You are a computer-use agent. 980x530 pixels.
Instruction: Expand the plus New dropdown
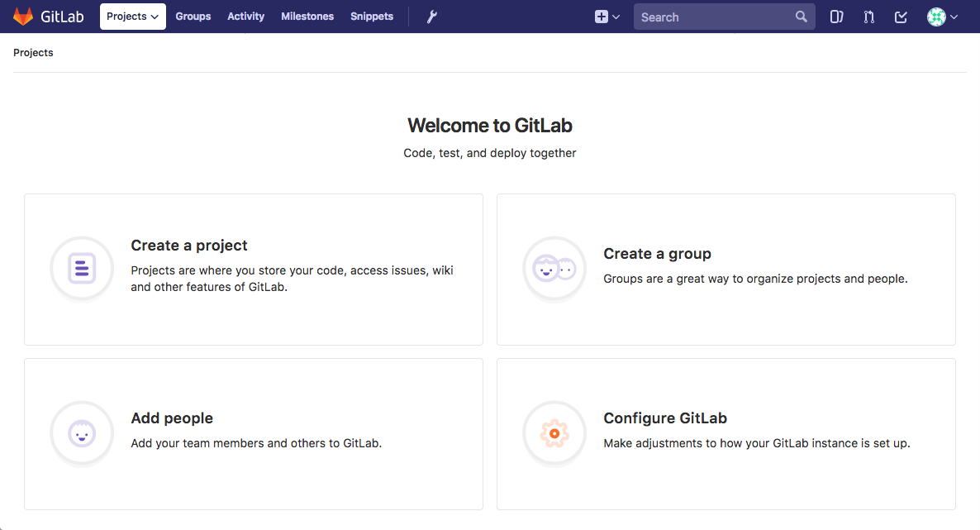coord(607,17)
